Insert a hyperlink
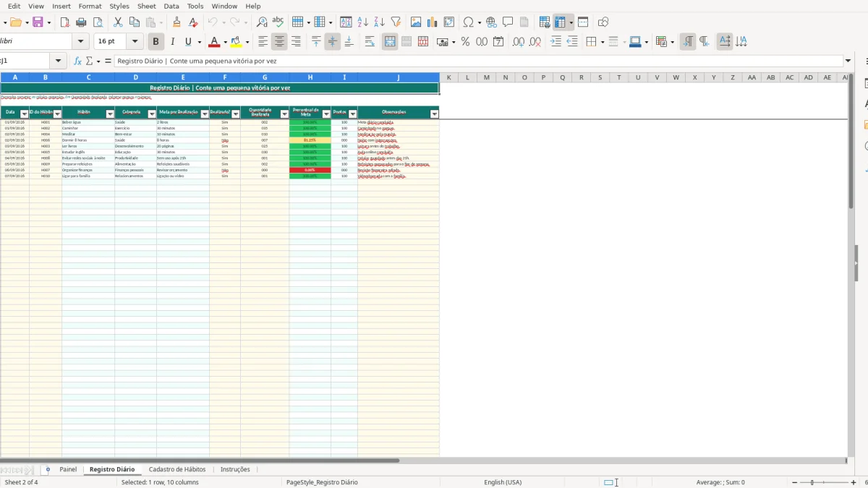The image size is (868, 488). click(492, 22)
